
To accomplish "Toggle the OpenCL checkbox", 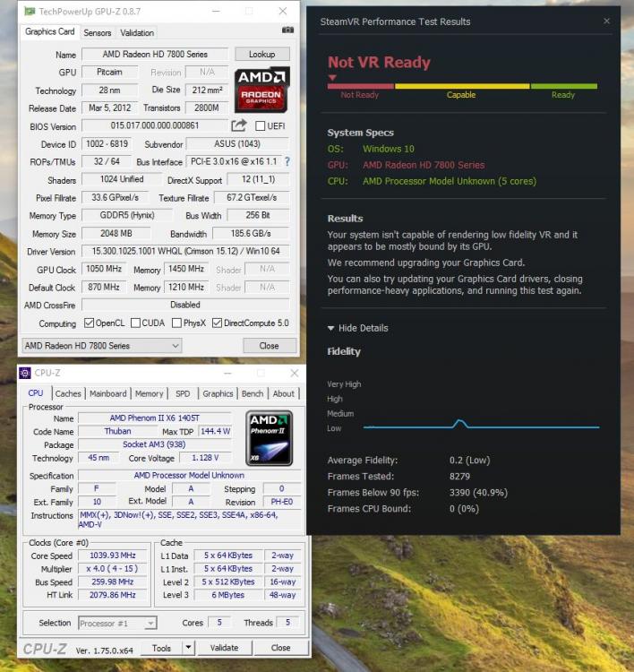I will coord(90,323).
